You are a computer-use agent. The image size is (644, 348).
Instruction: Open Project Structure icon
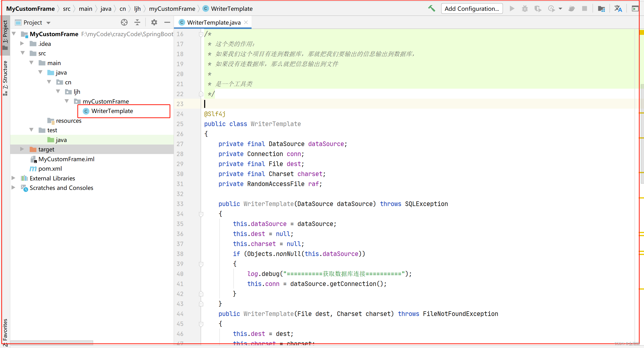tap(601, 9)
